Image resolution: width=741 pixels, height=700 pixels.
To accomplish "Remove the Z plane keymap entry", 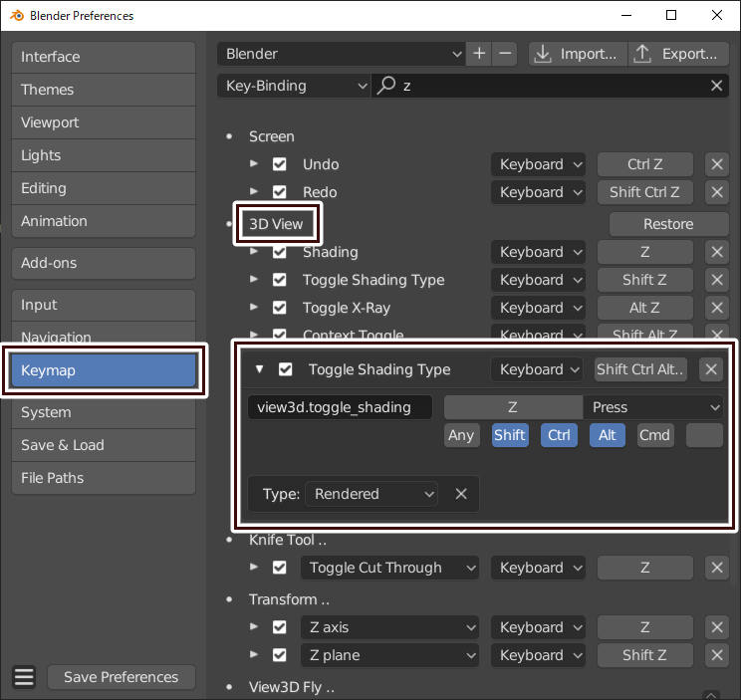I will [716, 655].
